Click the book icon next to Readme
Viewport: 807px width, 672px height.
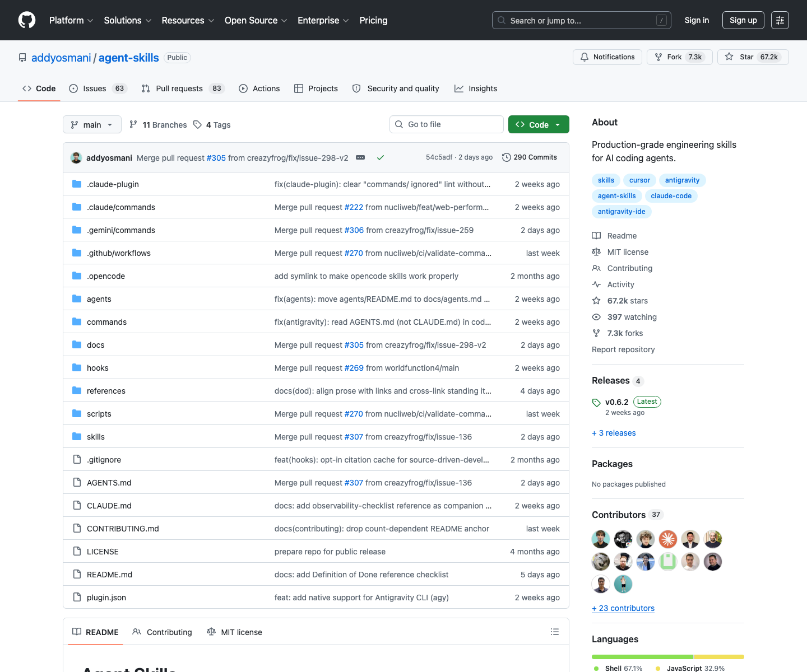click(596, 236)
